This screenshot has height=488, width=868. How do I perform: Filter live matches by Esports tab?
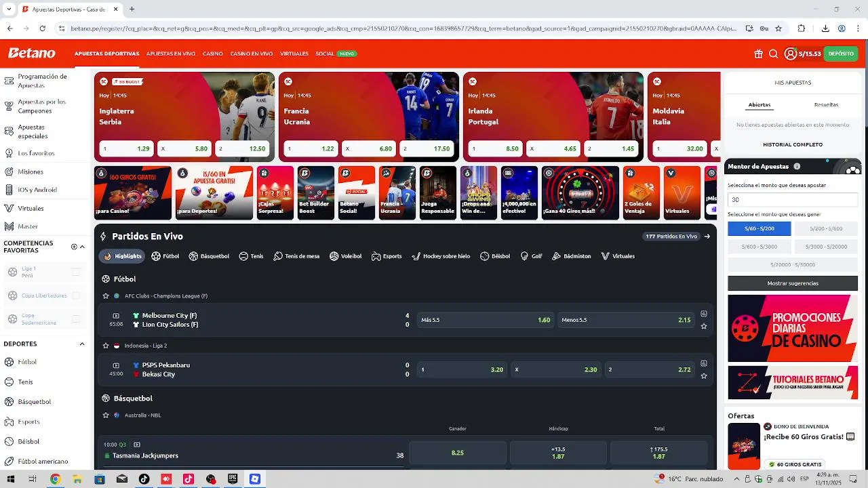tap(387, 256)
